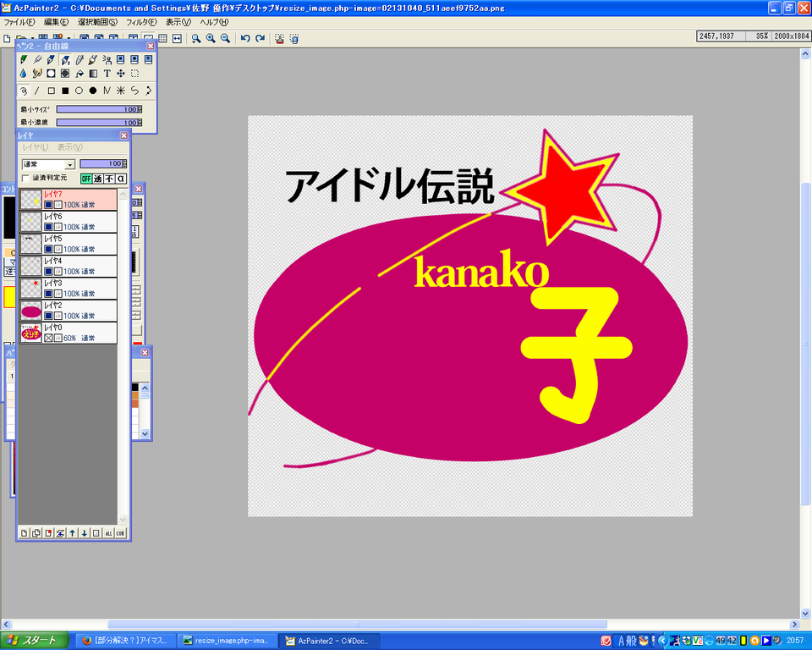Choose the hollow circle draw shape
The height and width of the screenshot is (650, 812).
pyautogui.click(x=79, y=91)
